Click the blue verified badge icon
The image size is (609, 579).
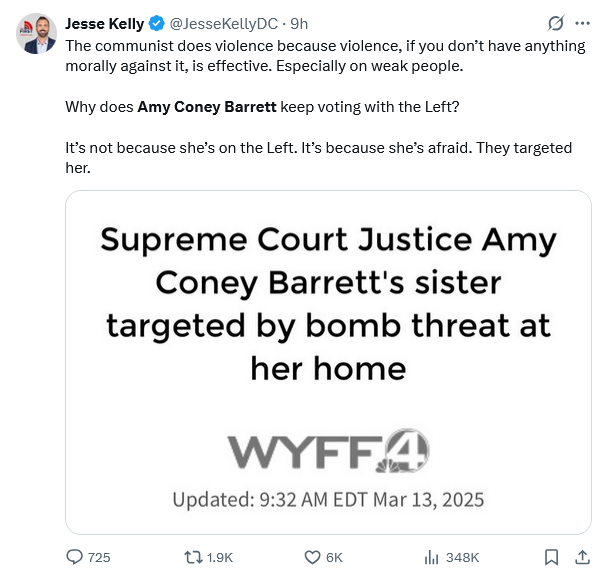pos(157,24)
